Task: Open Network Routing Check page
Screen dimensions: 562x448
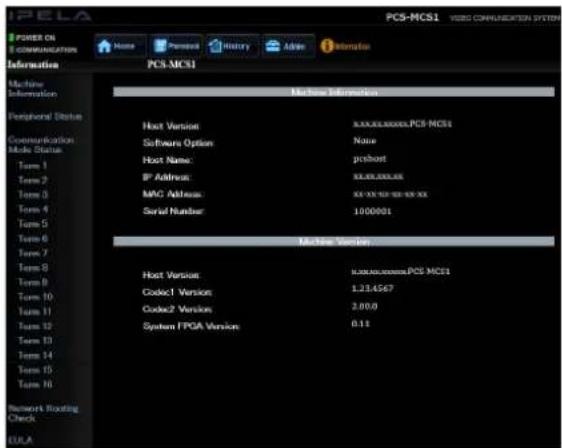Action: pos(43,413)
